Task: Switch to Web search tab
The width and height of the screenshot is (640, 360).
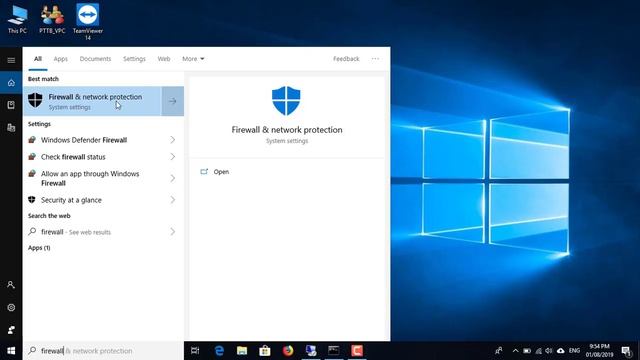Action: [x=164, y=59]
